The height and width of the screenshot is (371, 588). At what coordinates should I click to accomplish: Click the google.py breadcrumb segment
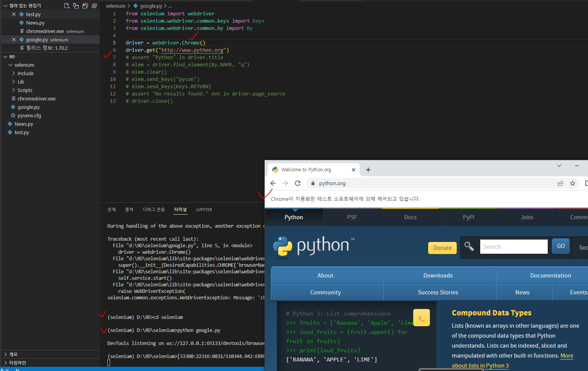(x=151, y=6)
